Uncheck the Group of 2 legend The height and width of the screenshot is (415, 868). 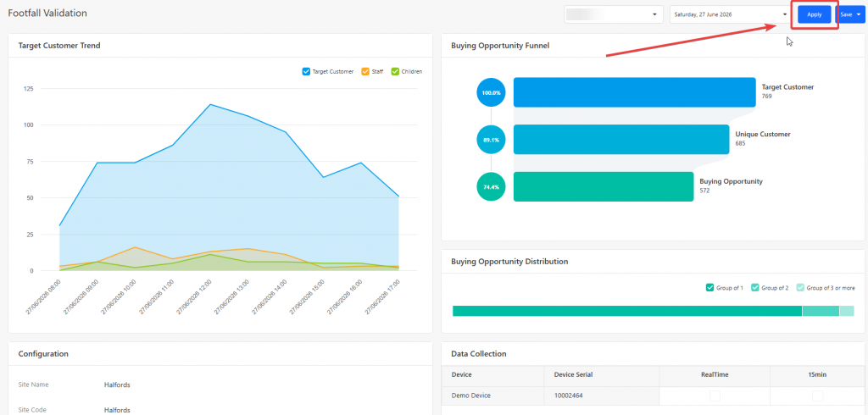[755, 288]
